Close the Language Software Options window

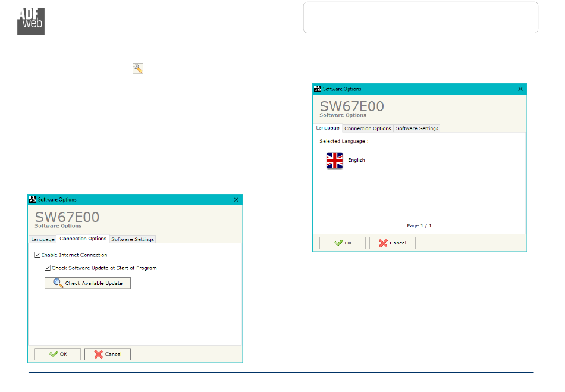click(520, 89)
